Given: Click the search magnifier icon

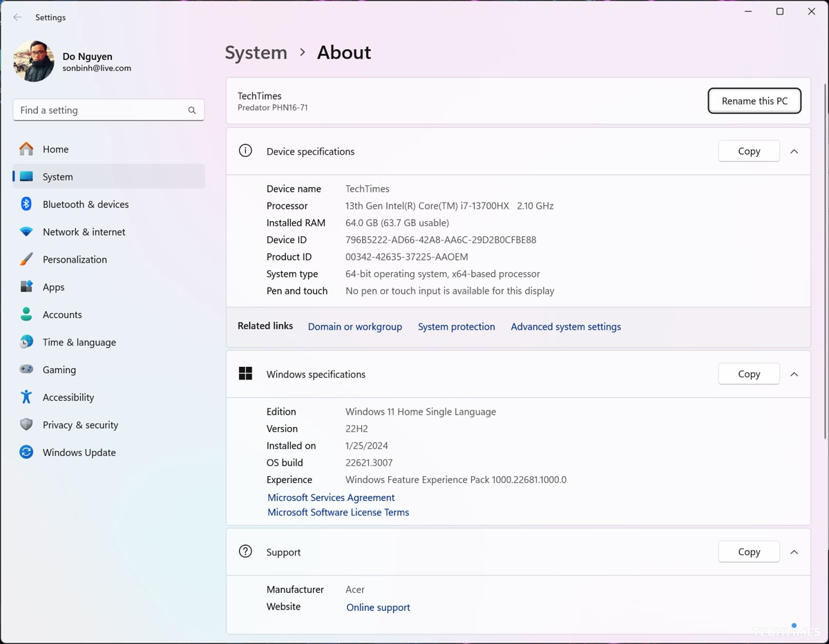Looking at the screenshot, I should [192, 111].
